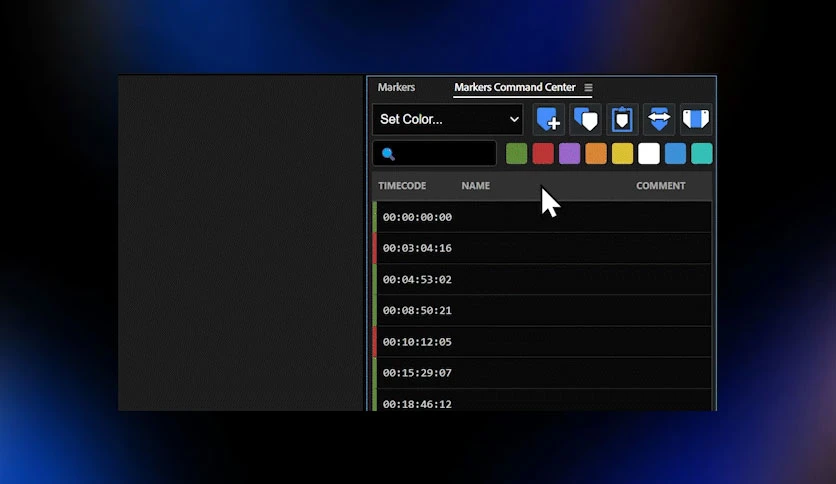
Task: Pick the teal color swatch
Action: [702, 154]
